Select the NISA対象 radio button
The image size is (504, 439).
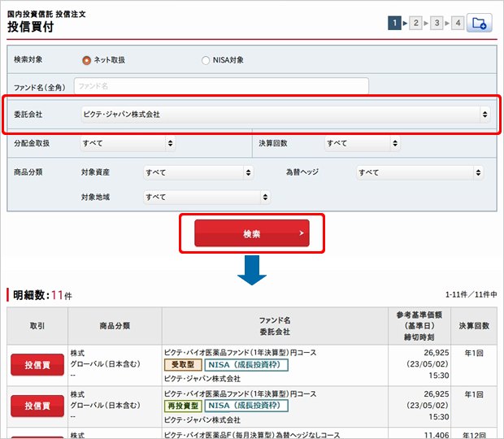pyautogui.click(x=206, y=60)
